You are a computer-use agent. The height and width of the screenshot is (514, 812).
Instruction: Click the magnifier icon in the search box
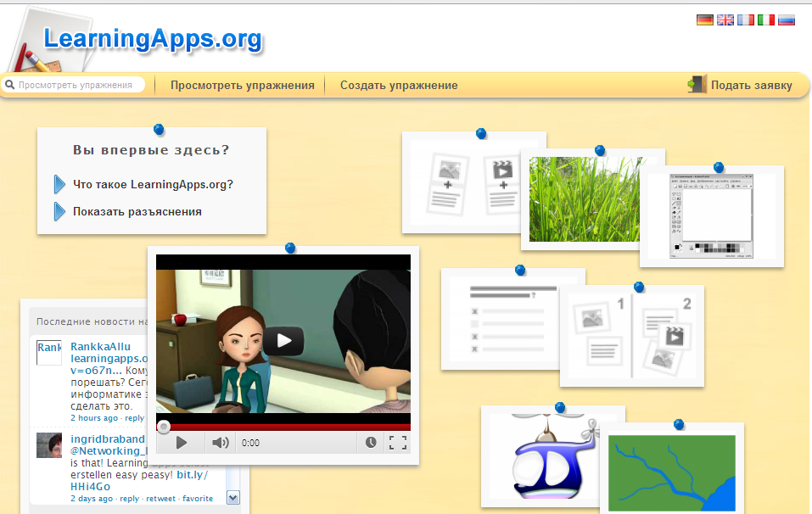[x=9, y=85]
